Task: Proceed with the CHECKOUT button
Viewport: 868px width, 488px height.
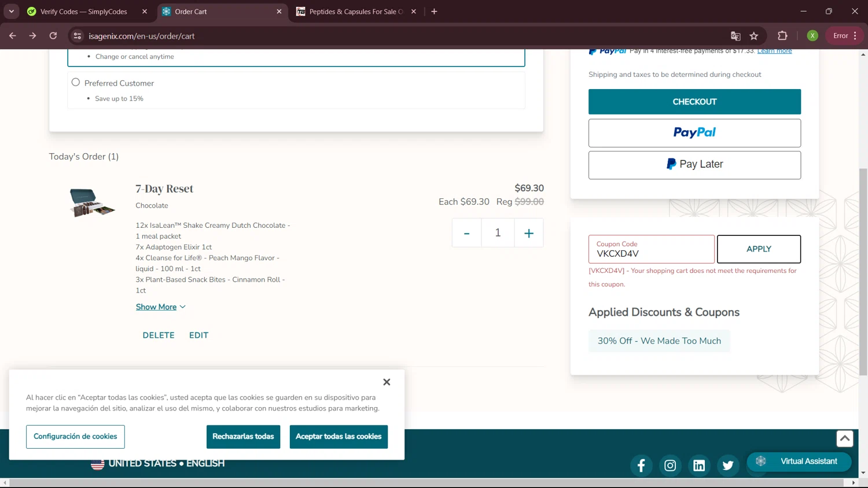Action: click(x=694, y=102)
